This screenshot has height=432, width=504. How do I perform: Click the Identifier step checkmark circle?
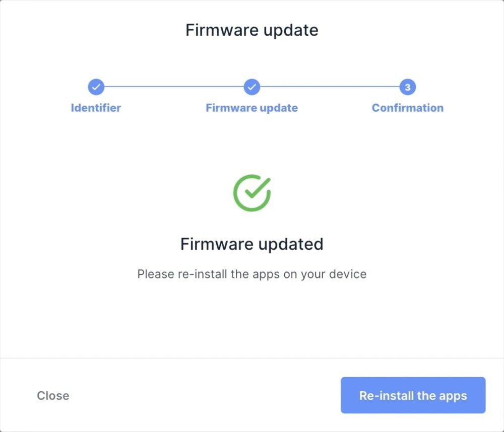96,87
